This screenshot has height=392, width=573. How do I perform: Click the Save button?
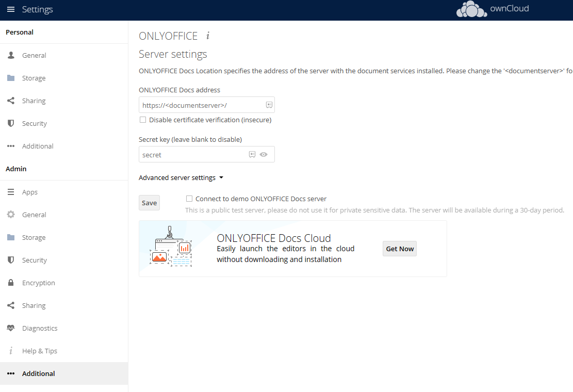pyautogui.click(x=149, y=203)
